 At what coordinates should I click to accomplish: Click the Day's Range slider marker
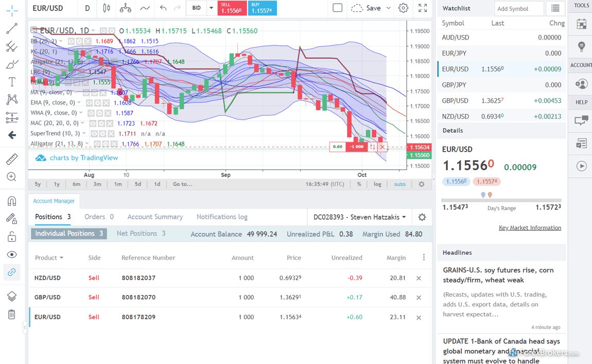point(486,195)
